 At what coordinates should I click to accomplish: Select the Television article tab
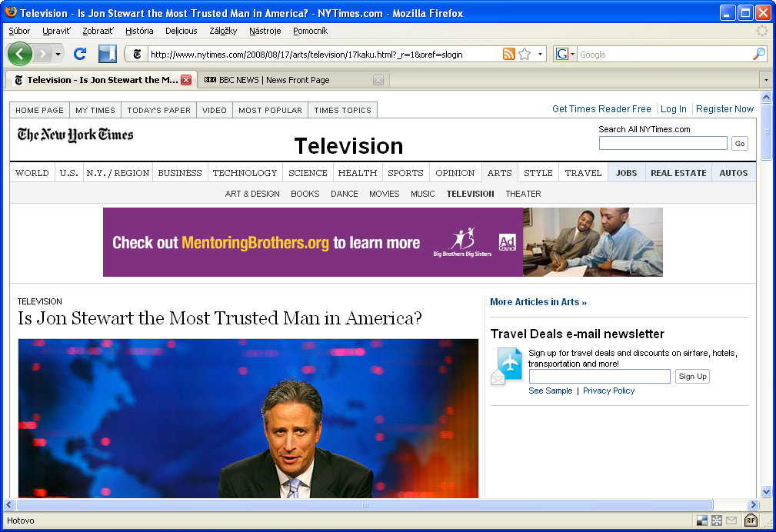tap(102, 80)
